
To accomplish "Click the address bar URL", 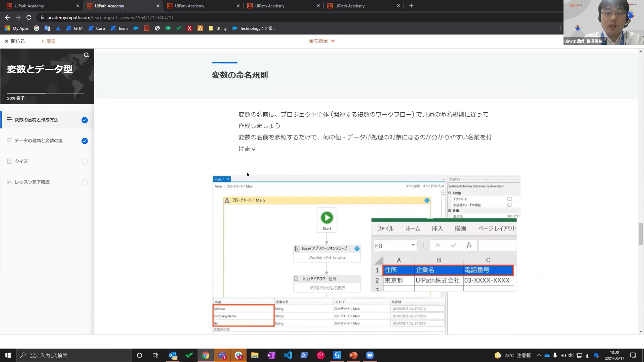I will point(110,17).
